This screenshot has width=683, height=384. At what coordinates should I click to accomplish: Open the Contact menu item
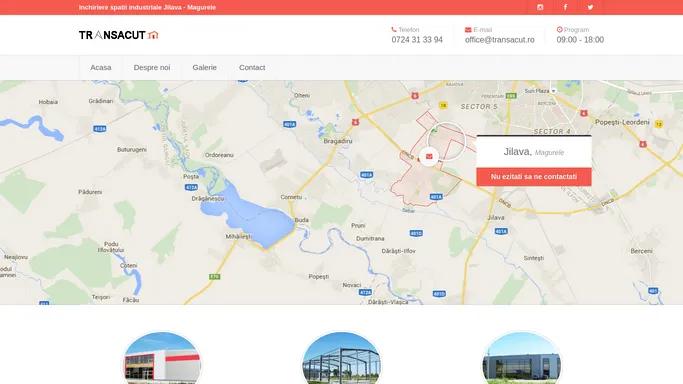[252, 67]
